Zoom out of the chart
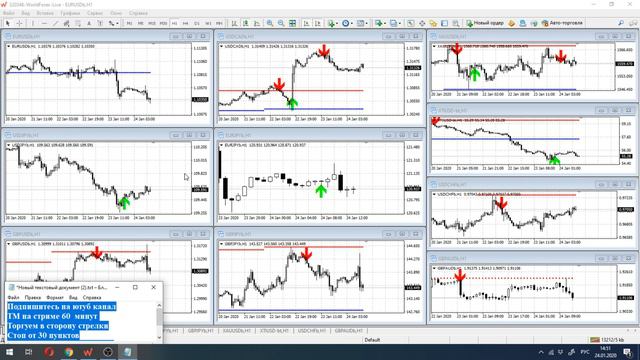The image size is (640, 360). point(281,23)
